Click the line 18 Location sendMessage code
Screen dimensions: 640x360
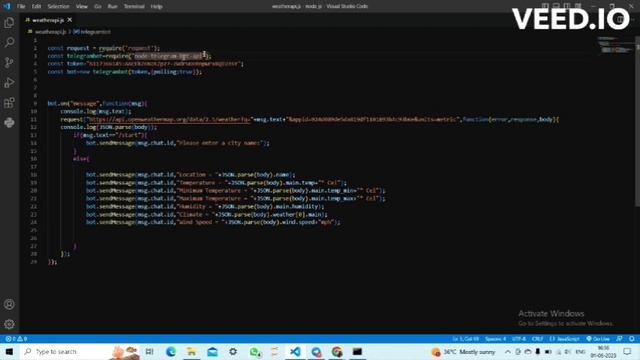(190, 175)
